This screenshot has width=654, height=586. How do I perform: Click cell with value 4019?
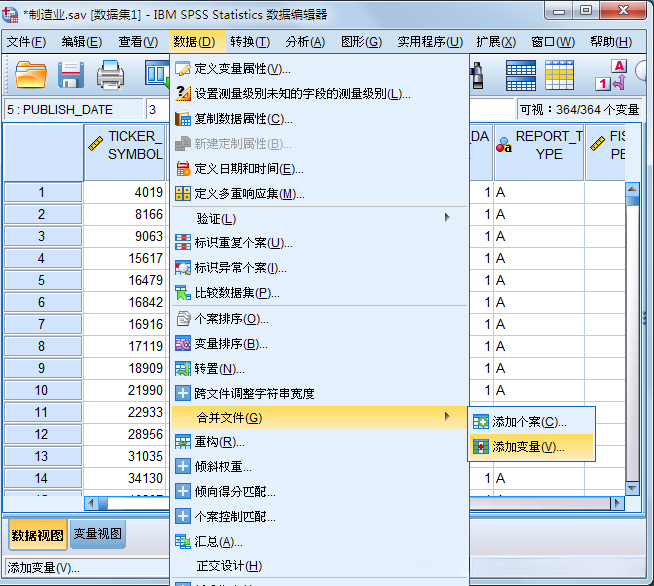pos(125,192)
